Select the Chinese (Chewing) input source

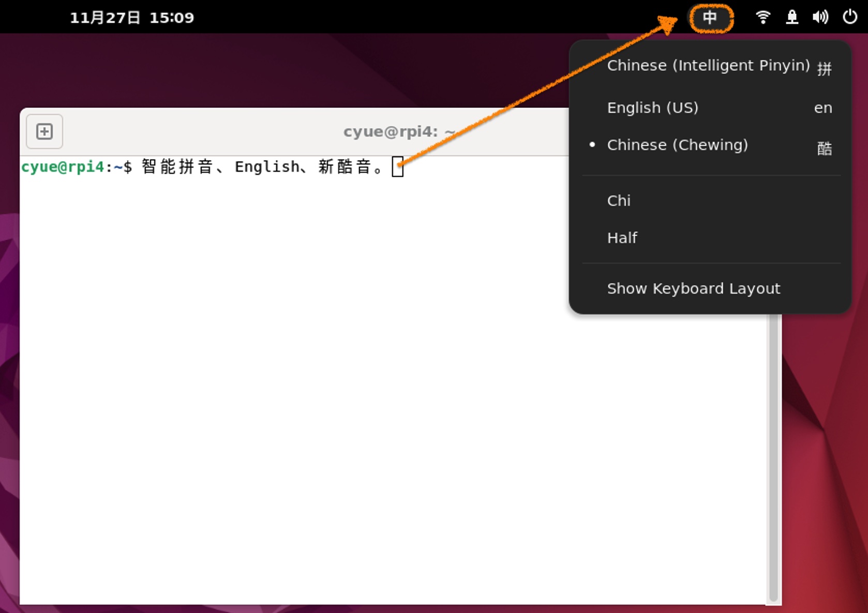coord(677,145)
